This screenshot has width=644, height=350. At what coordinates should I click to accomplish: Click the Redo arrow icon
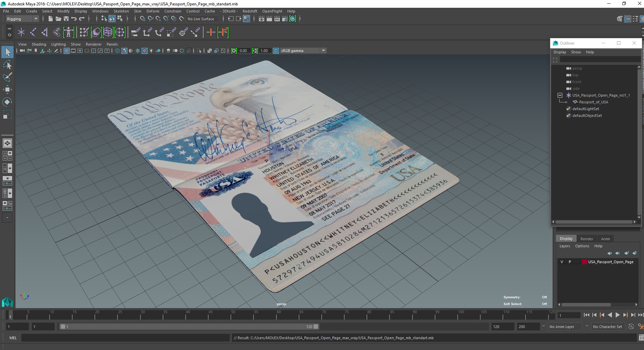[x=82, y=19]
